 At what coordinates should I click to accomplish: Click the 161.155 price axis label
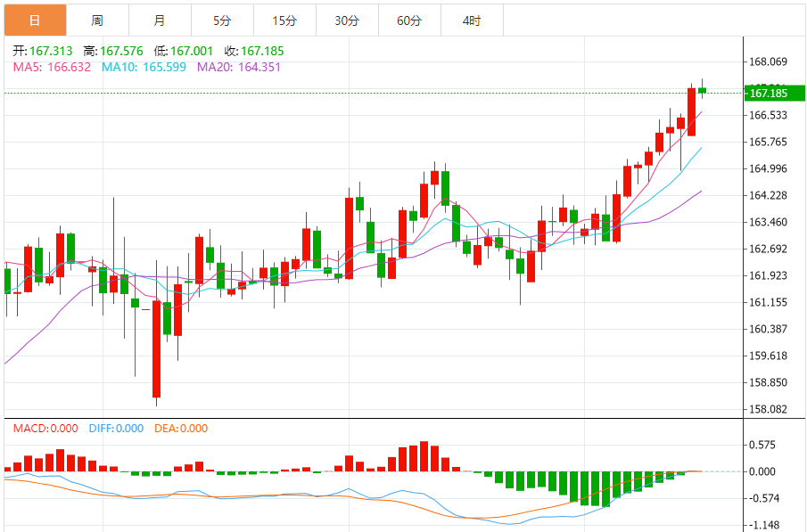coord(768,302)
